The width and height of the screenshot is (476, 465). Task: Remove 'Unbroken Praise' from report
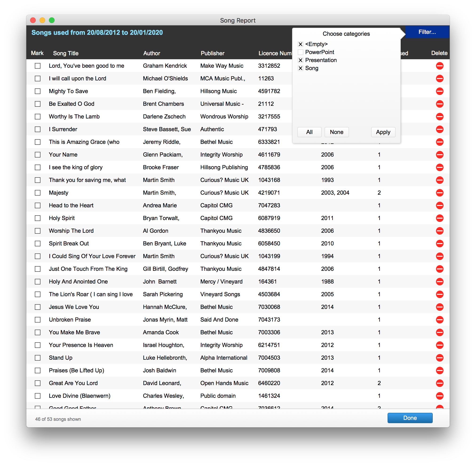point(440,320)
